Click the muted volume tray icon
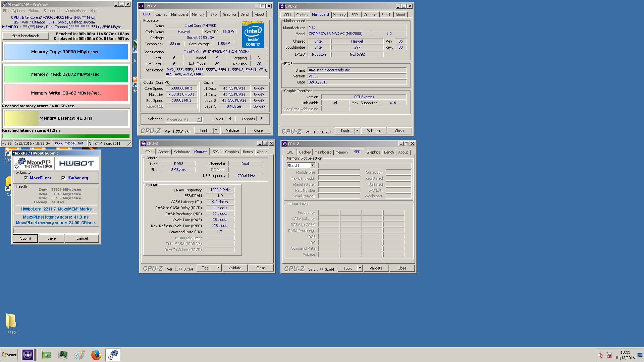 (x=600, y=355)
